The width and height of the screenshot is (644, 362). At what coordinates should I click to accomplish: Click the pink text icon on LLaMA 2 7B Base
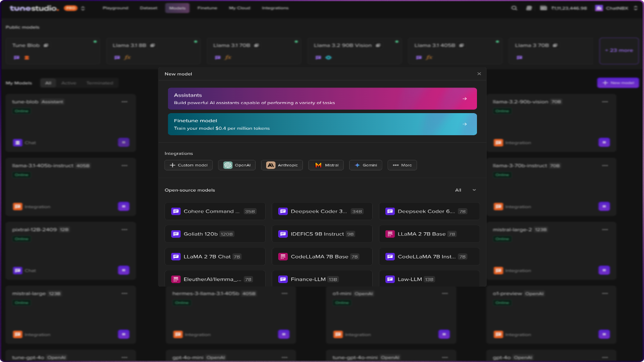[x=390, y=234]
